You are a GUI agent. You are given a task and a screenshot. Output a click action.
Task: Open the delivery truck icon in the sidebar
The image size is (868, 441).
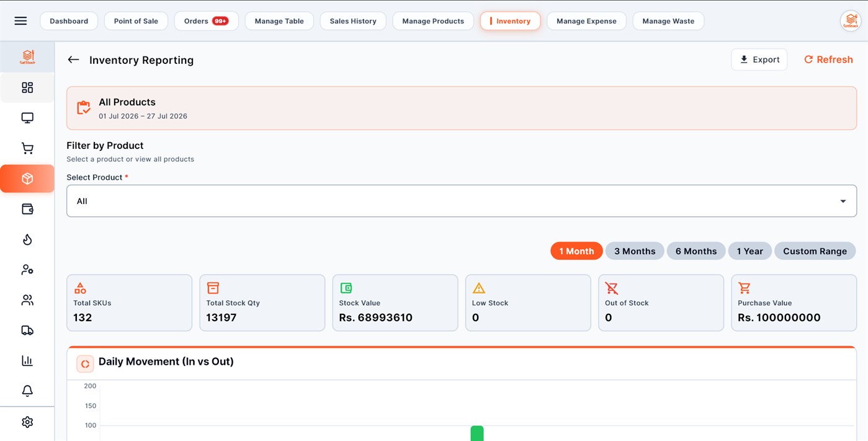[x=27, y=331]
